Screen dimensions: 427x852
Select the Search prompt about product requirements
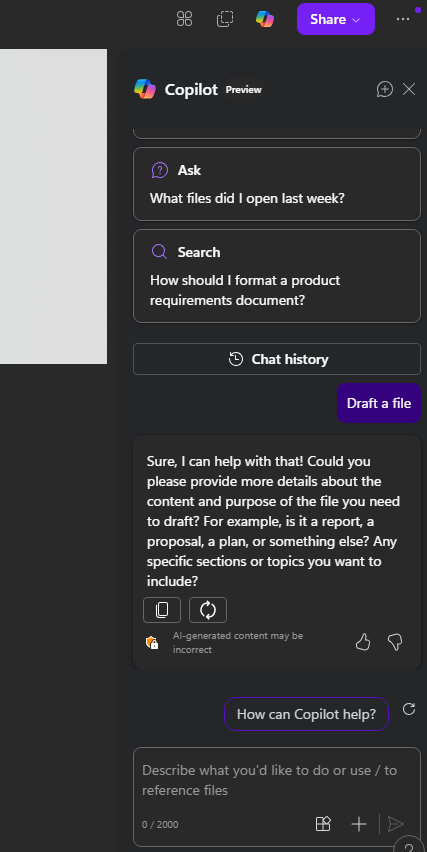click(277, 276)
